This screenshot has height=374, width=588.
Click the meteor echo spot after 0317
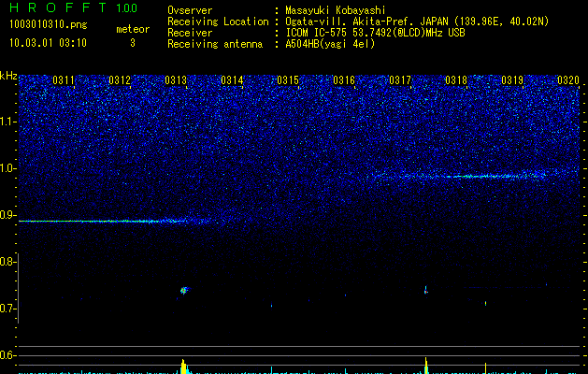(426, 291)
